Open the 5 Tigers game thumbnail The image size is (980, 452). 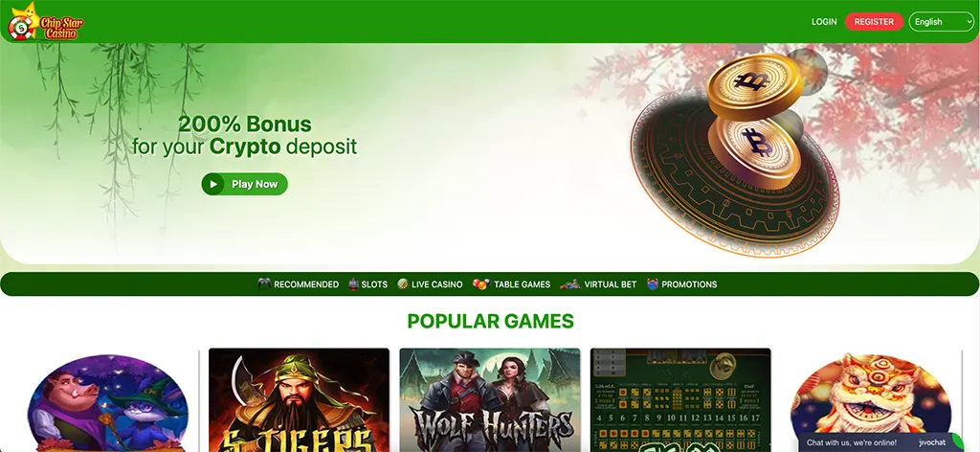299,400
